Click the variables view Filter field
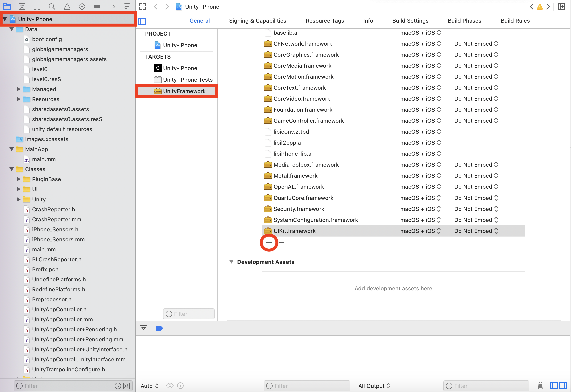 (307, 386)
